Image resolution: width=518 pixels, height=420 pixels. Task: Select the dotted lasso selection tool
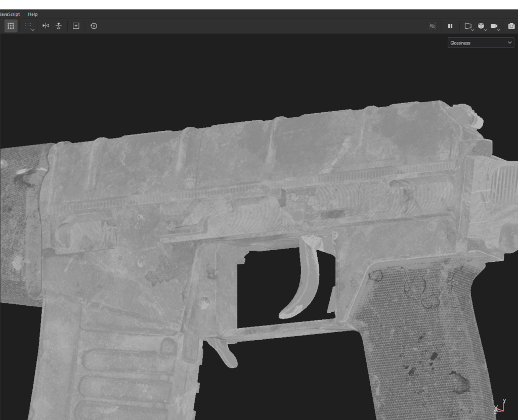(28, 26)
